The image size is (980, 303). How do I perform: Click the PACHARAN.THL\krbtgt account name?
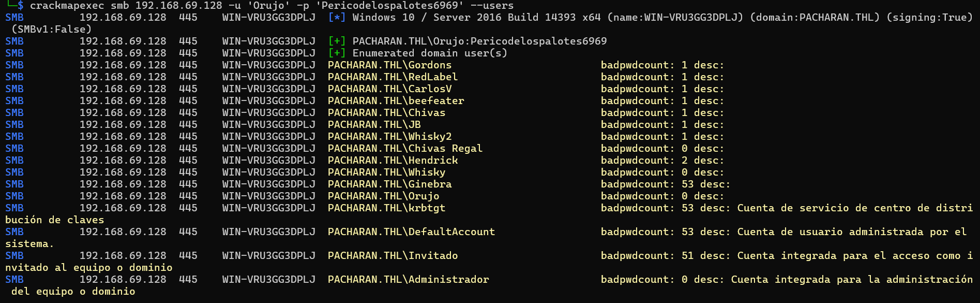386,208
